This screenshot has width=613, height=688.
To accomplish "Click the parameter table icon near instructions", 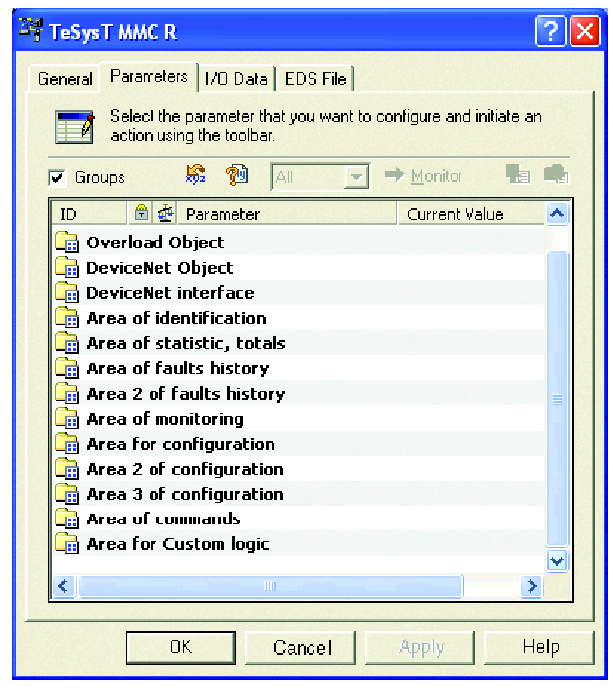I will point(75,126).
